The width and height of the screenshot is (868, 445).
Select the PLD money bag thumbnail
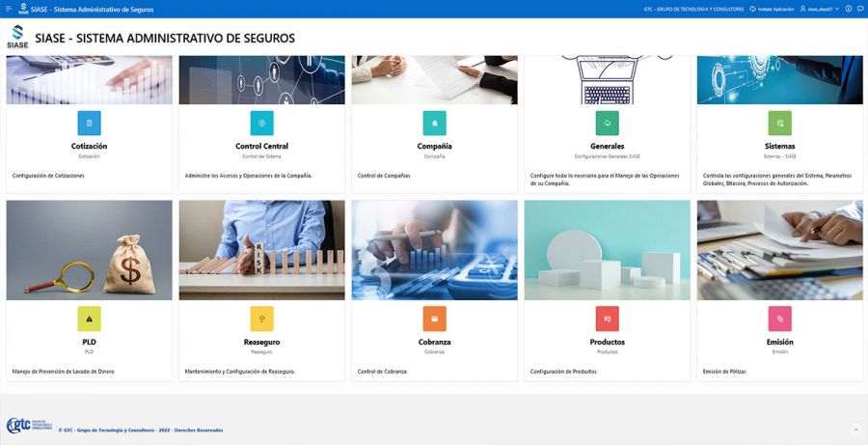pos(89,250)
